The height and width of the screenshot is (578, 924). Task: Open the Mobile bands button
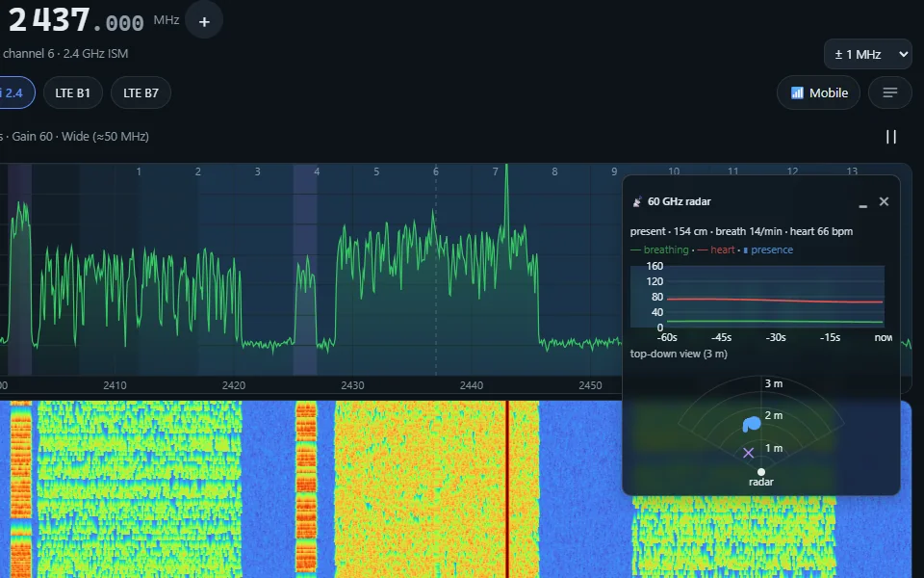pos(818,92)
